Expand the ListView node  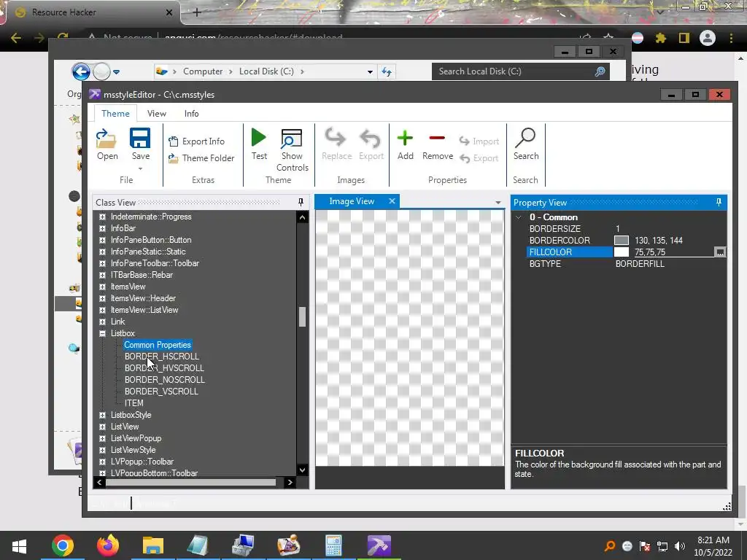(102, 427)
